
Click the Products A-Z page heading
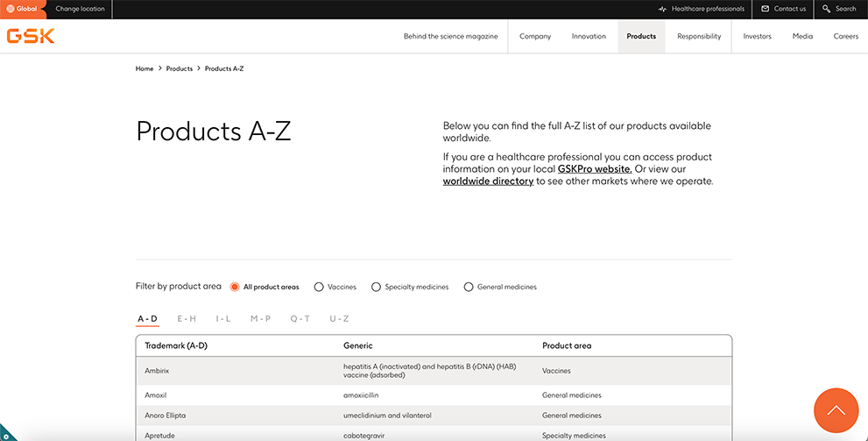214,132
